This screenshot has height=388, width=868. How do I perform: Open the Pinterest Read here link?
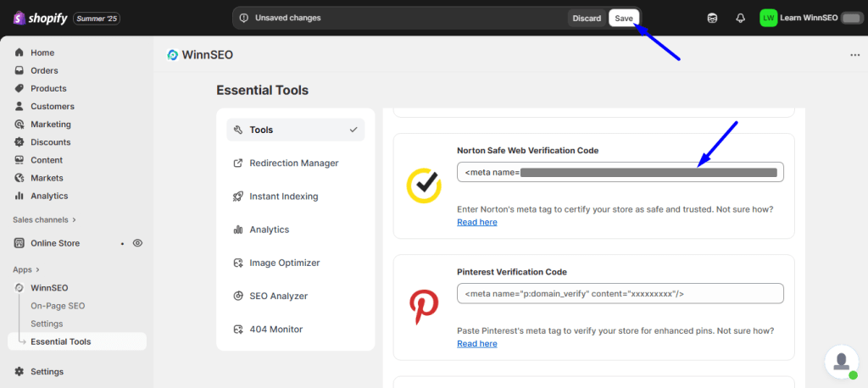point(476,344)
